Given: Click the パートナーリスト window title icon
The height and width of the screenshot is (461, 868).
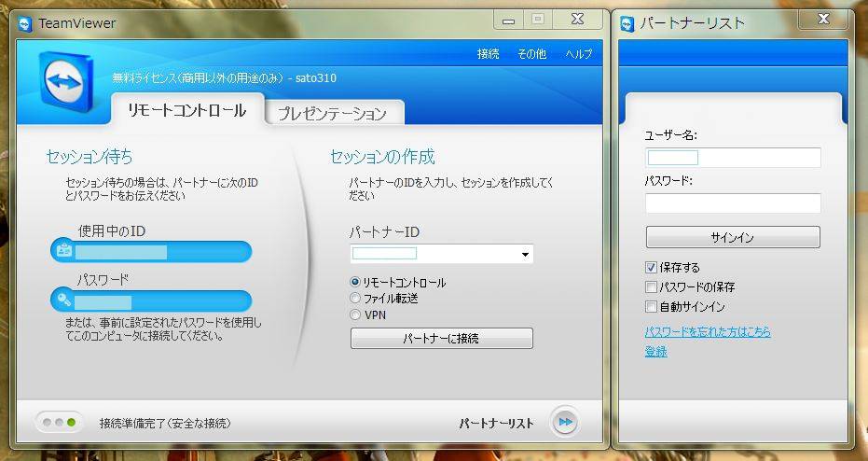Looking at the screenshot, I should click(x=627, y=24).
